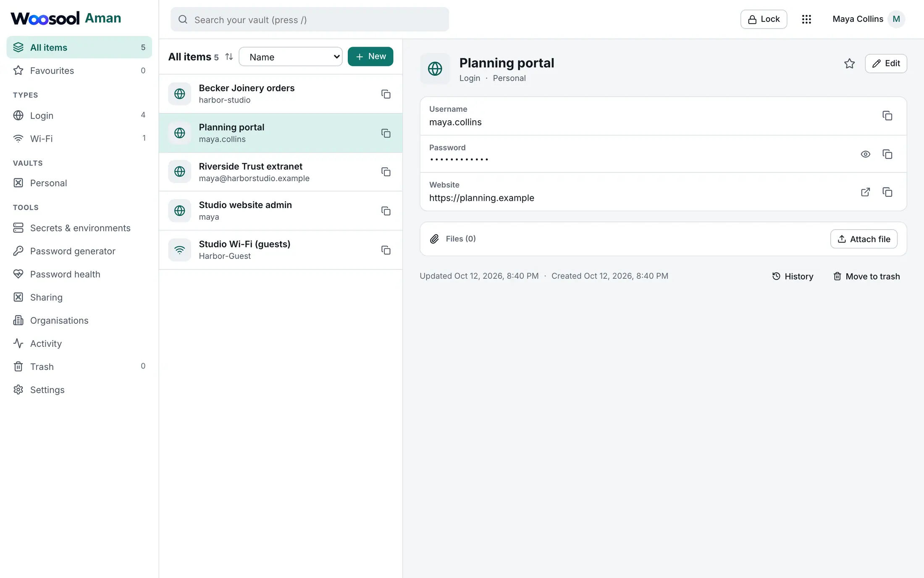This screenshot has width=924, height=578.
Task: Click the Wi-Fi icon of Studio Wi-Fi row
Action: [x=179, y=250]
